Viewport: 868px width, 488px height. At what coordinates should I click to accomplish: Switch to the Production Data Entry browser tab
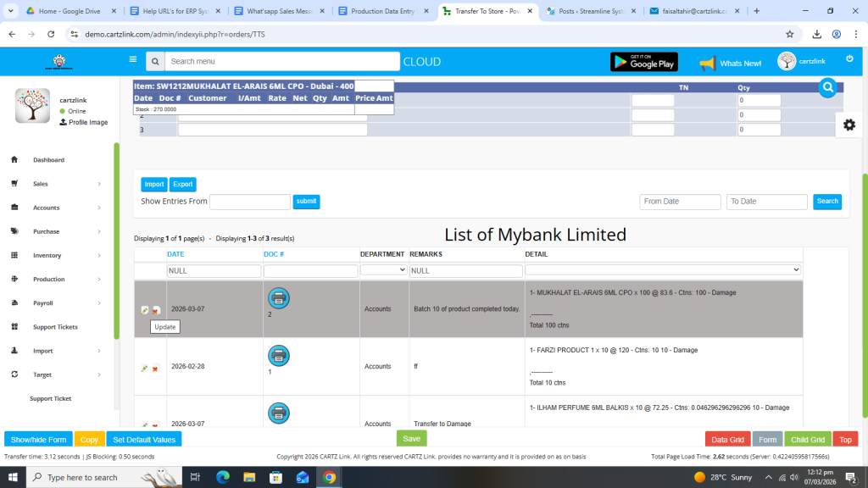[383, 11]
